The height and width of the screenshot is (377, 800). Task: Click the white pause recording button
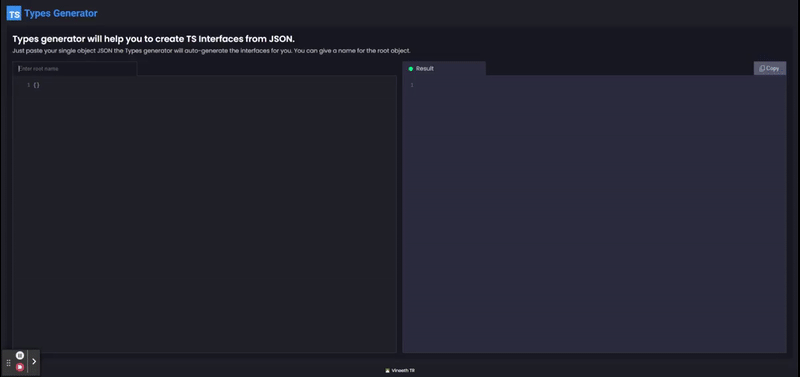[19, 355]
